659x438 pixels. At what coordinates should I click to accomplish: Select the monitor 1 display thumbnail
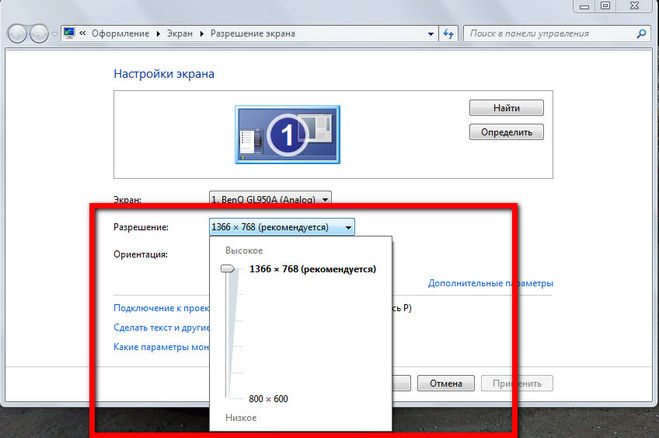[x=287, y=135]
